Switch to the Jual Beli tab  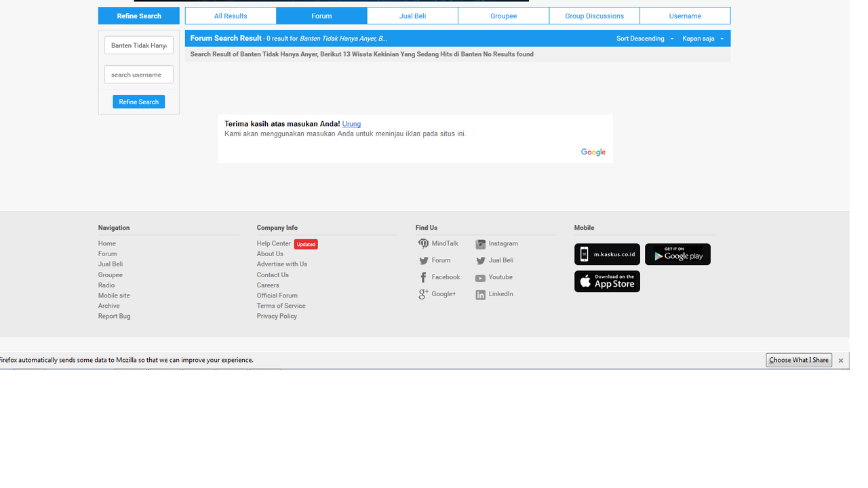(412, 16)
